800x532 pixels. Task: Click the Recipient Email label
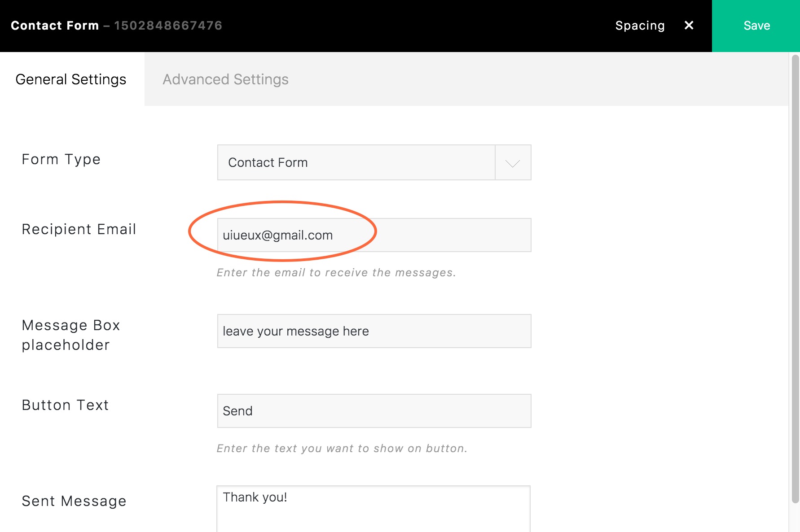pyautogui.click(x=79, y=229)
